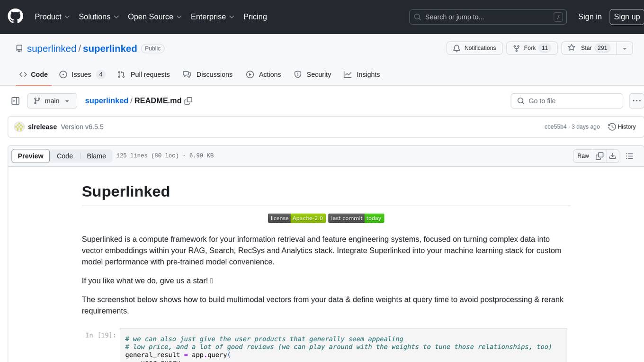644x362 pixels.
Task: Open the superlinked repository name link
Action: (110, 48)
